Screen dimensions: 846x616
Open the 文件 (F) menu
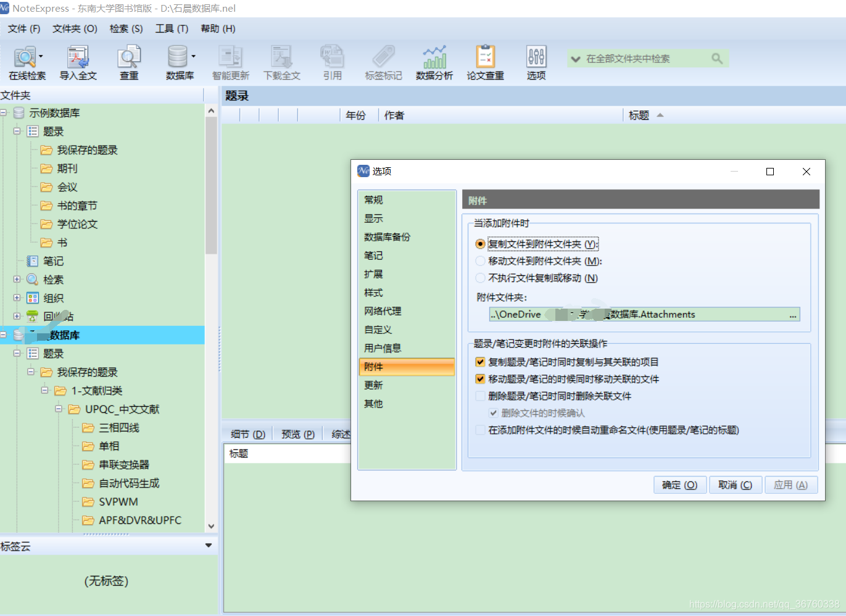click(23, 28)
